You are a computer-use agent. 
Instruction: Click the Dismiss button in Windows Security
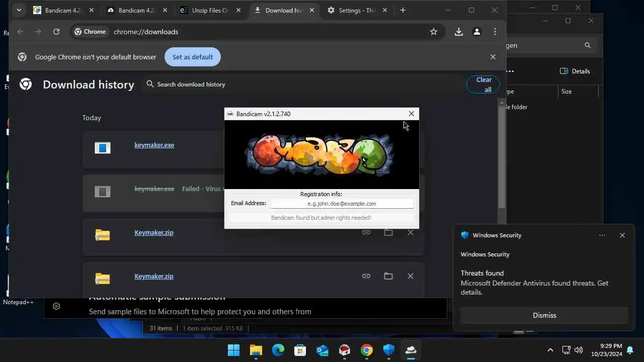coord(544,315)
